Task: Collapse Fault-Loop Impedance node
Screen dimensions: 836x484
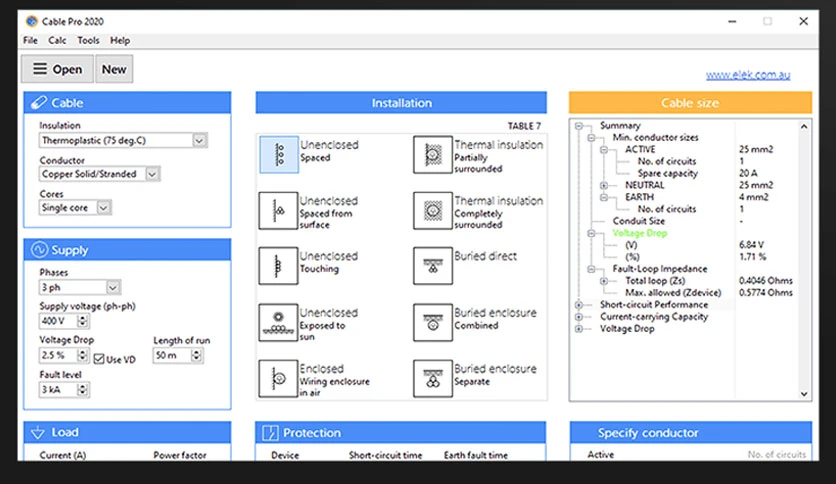Action: 591,269
